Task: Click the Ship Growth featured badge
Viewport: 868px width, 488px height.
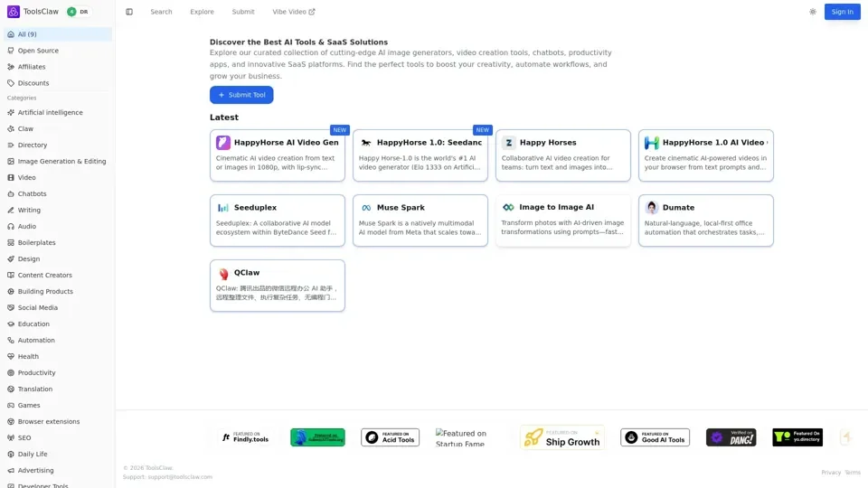Action: [562, 437]
